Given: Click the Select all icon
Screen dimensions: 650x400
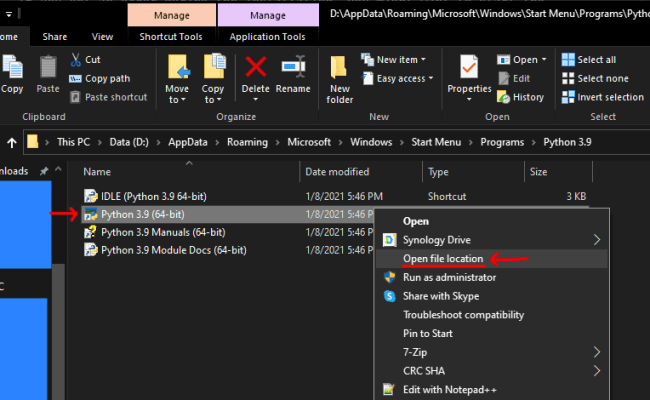Looking at the screenshot, I should pos(568,60).
